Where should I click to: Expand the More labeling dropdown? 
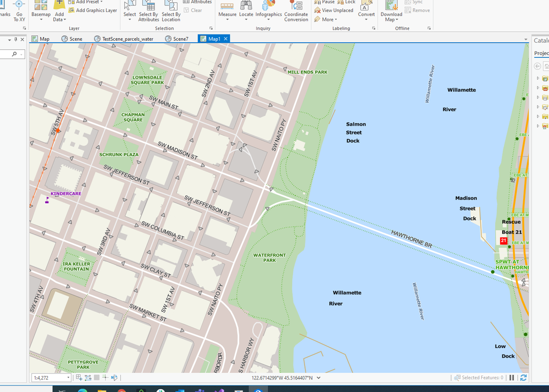click(326, 20)
